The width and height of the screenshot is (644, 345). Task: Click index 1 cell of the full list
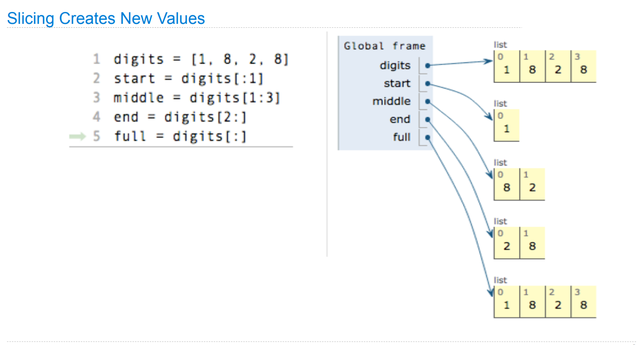pyautogui.click(x=532, y=302)
